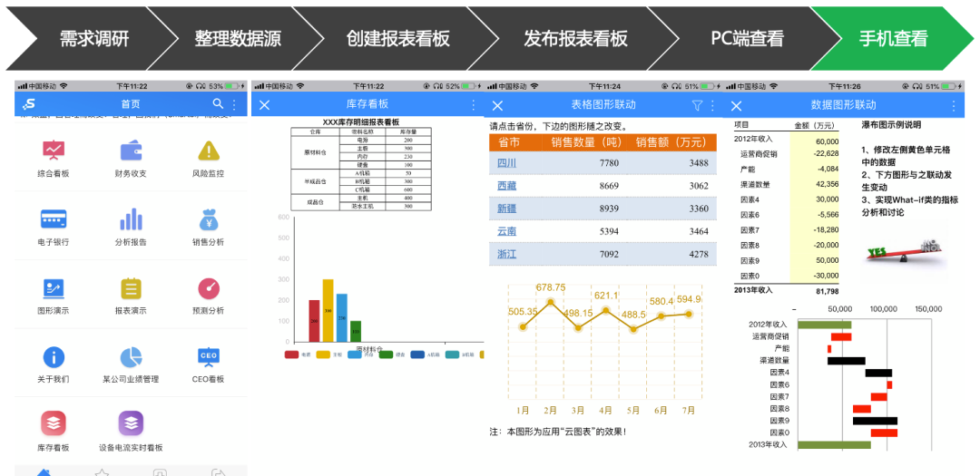Click the 678.75 data point on line chart
The width and height of the screenshot is (980, 476).
point(551,302)
